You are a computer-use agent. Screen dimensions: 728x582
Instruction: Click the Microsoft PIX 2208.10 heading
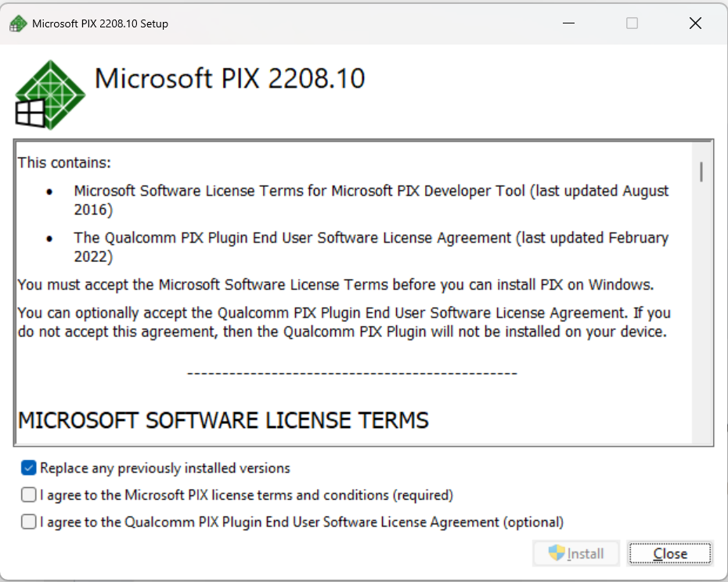tap(230, 78)
